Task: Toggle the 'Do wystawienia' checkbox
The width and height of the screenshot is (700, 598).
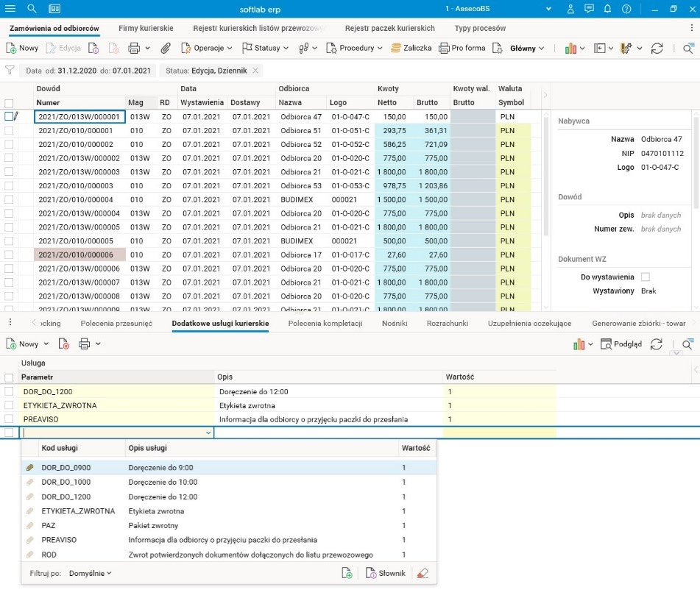Action: [646, 277]
